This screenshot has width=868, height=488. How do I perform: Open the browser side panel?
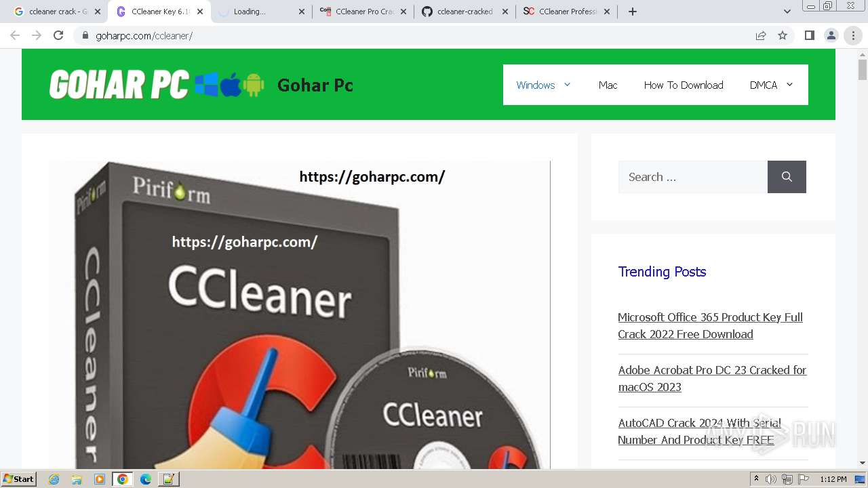tap(809, 35)
